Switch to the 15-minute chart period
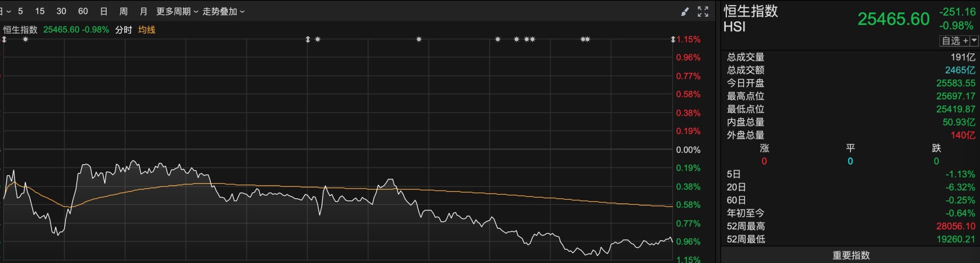This screenshot has height=263, width=980. tap(40, 11)
